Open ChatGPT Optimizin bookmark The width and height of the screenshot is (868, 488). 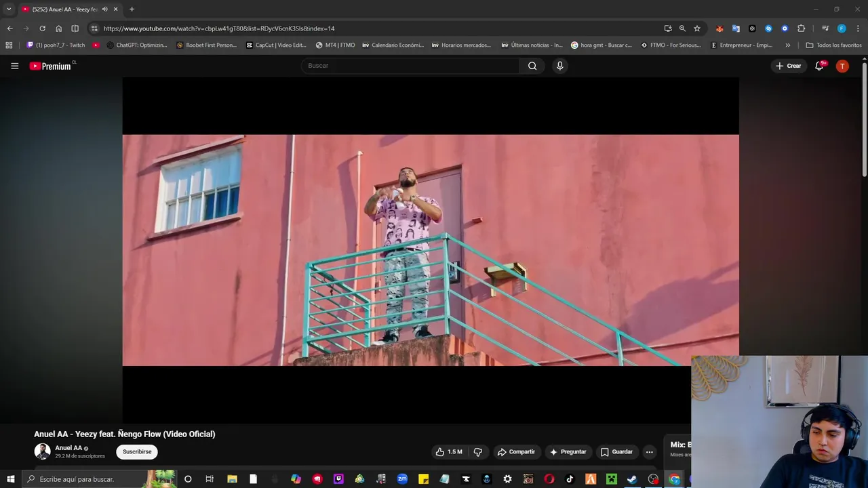136,45
